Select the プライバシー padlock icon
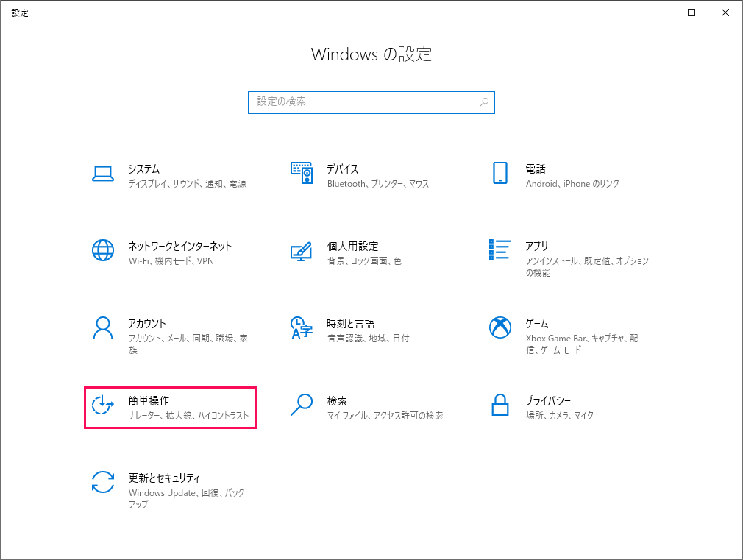Viewport: 743px width, 560px height. point(500,405)
